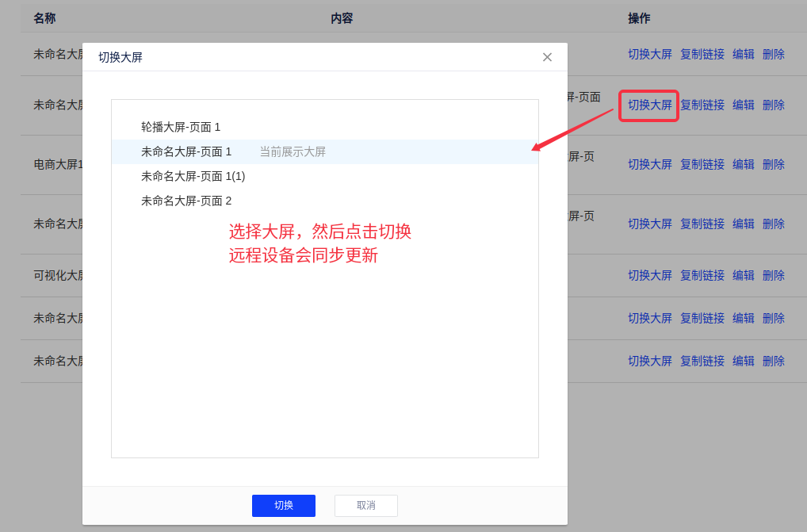Copy link for the 电商大屏1 row

(702, 164)
